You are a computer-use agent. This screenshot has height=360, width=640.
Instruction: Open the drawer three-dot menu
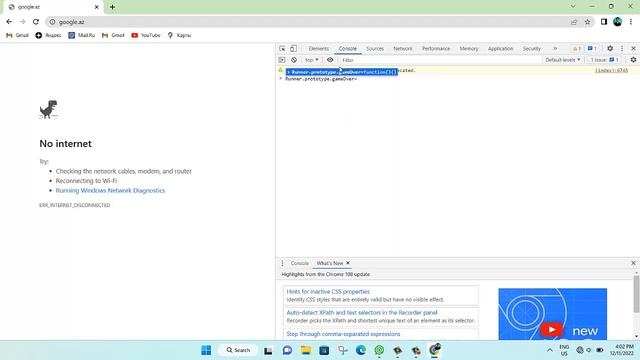282,263
